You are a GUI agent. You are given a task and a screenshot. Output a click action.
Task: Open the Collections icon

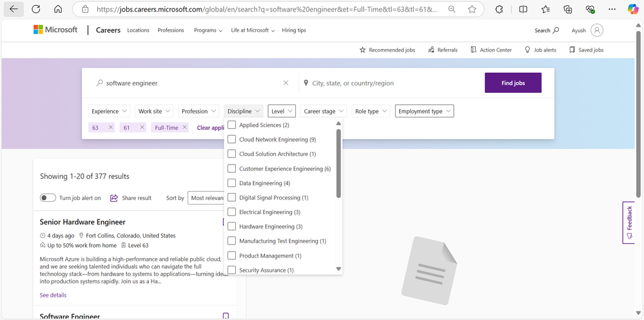tap(568, 9)
